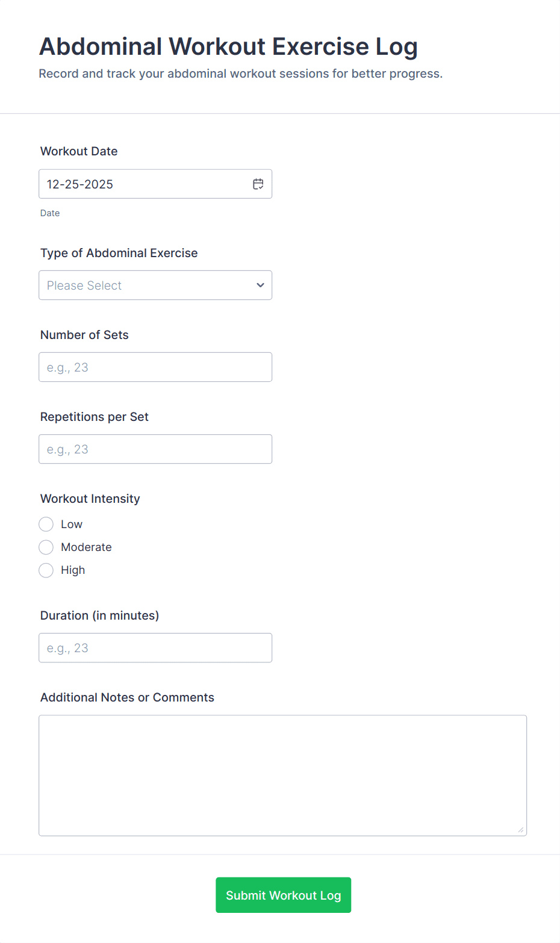This screenshot has width=560, height=943.
Task: Click the Date helper label under workout date
Action: [50, 213]
